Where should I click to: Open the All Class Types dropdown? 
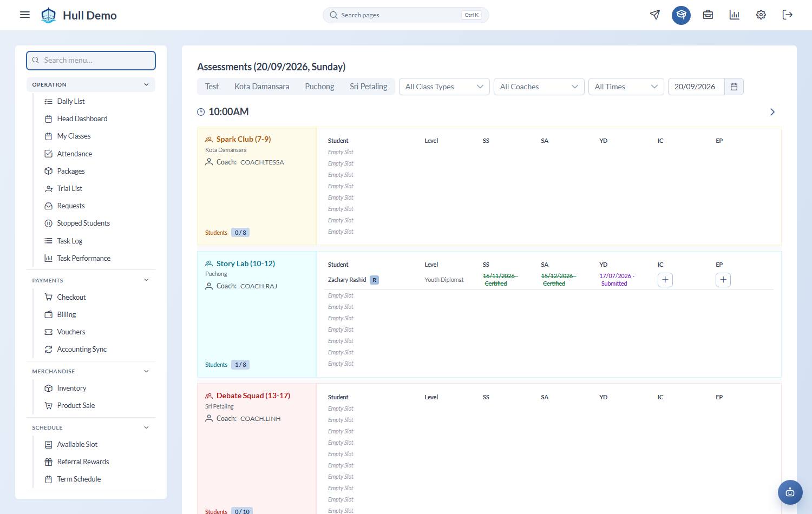click(444, 87)
